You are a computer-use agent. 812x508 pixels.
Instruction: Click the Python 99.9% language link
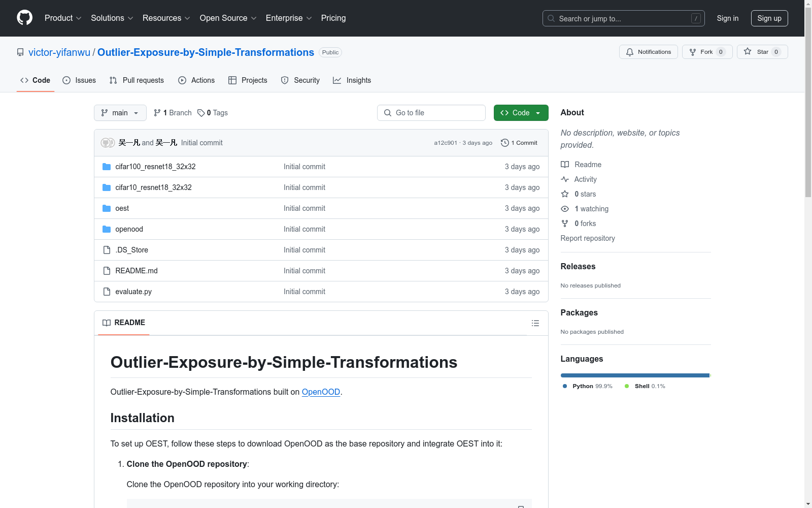(x=588, y=386)
